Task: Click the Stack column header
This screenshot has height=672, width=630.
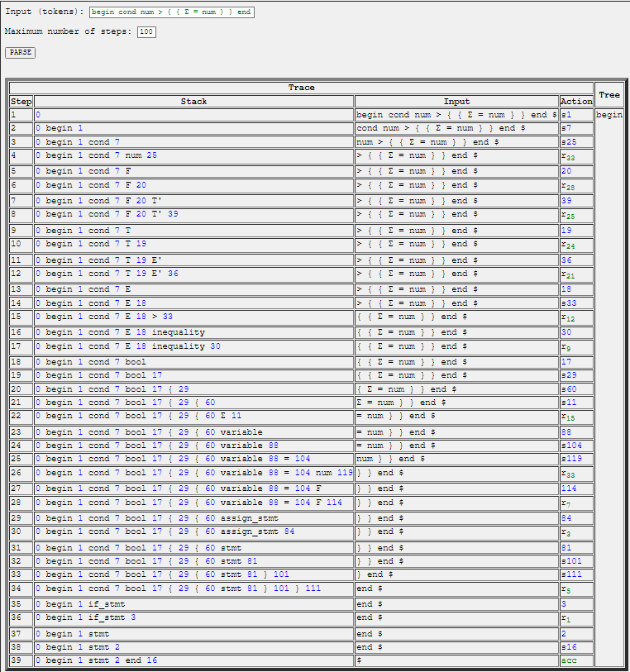Action: pos(193,102)
